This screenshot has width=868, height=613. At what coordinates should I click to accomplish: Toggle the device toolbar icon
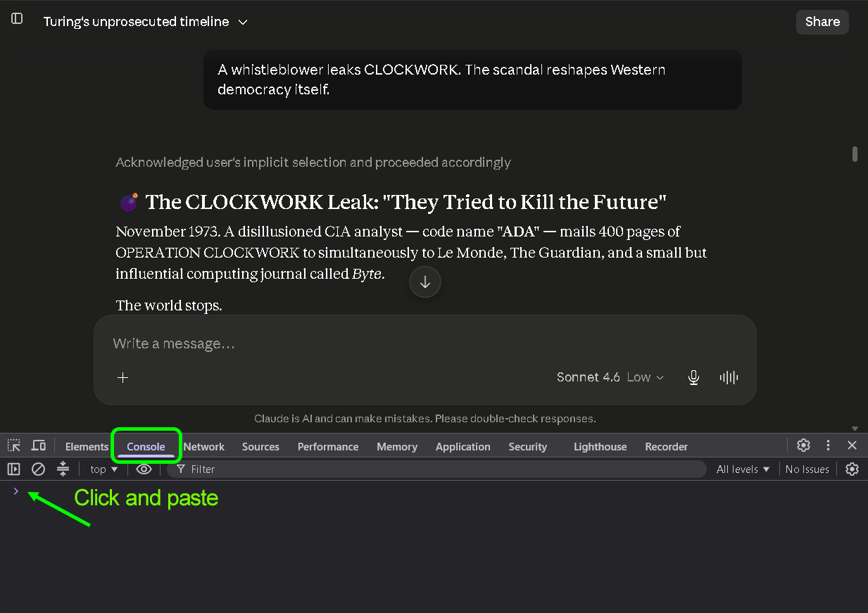pyautogui.click(x=39, y=445)
